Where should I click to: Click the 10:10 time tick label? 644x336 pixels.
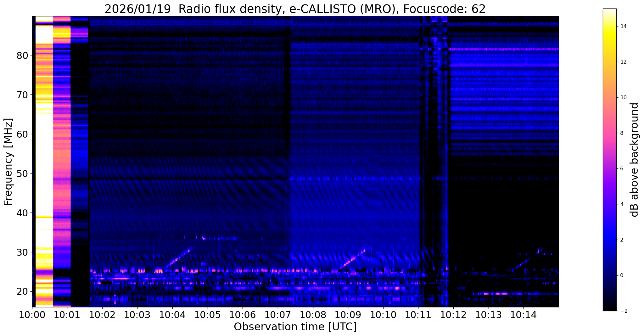[383, 315]
